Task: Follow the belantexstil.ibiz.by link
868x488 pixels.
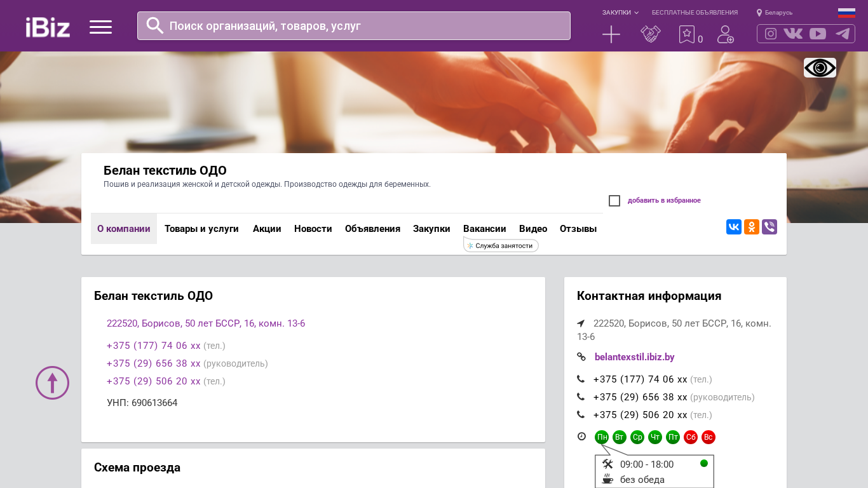Action: (x=634, y=357)
